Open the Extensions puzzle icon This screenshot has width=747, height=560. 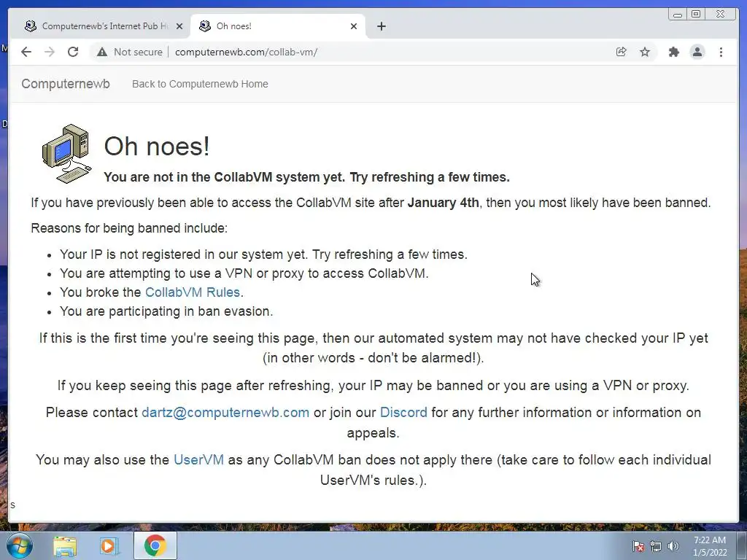click(673, 52)
